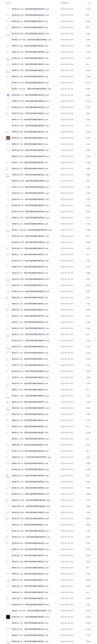Screen dimensions: 97x644
Task: Click thumbnail icon of 第5单元 假 (21)
Action: pos(8,297)
